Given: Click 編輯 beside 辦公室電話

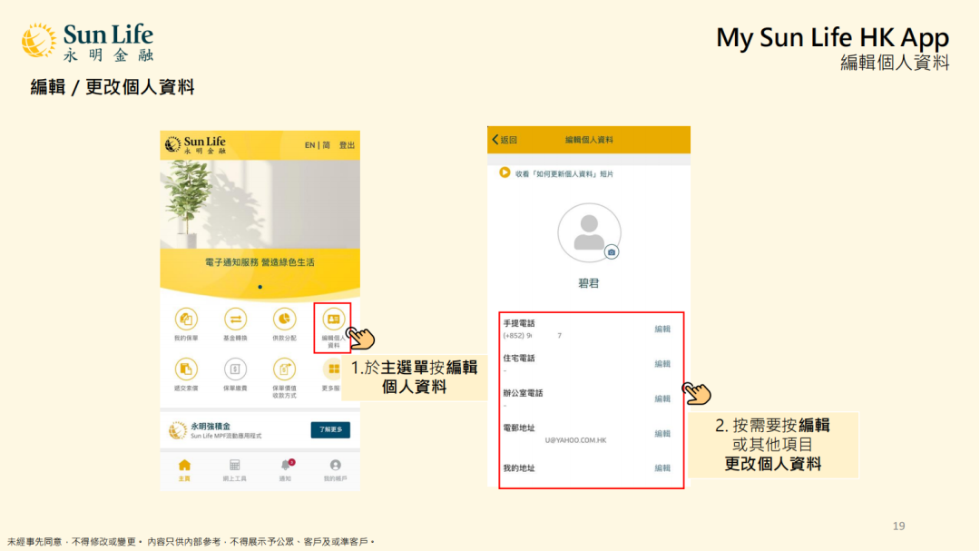Looking at the screenshot, I should (662, 399).
